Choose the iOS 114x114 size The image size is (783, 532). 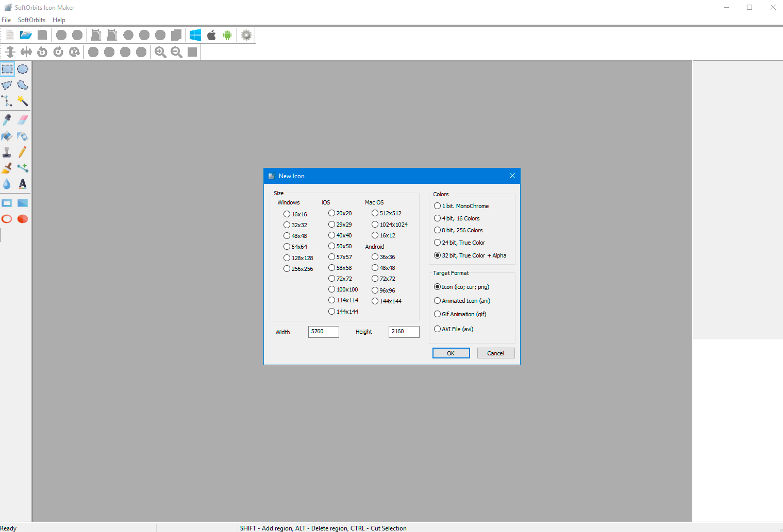[343, 300]
